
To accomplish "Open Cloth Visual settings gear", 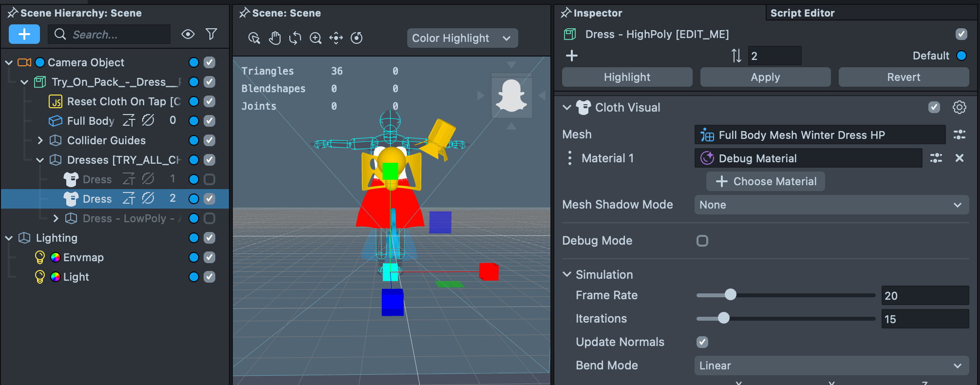I will click(x=959, y=107).
